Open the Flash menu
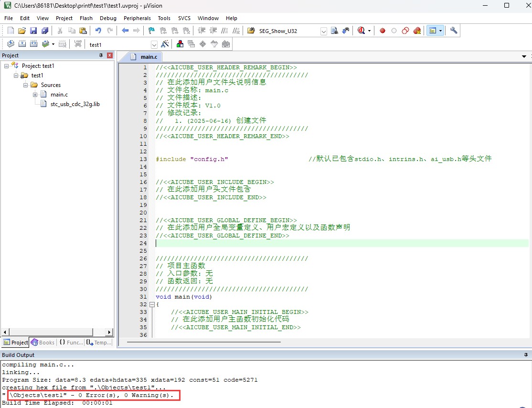 pos(86,18)
